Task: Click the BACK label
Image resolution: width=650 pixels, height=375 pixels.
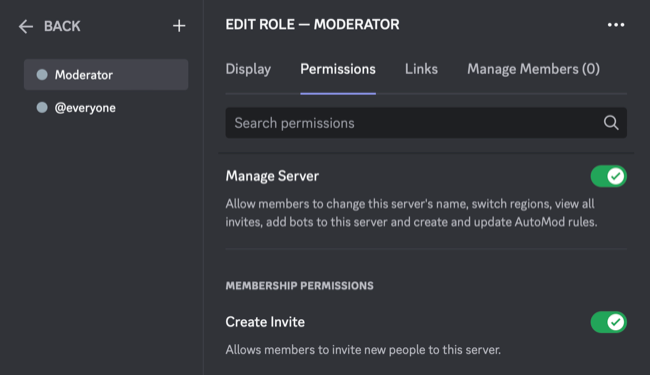Action: click(x=62, y=26)
